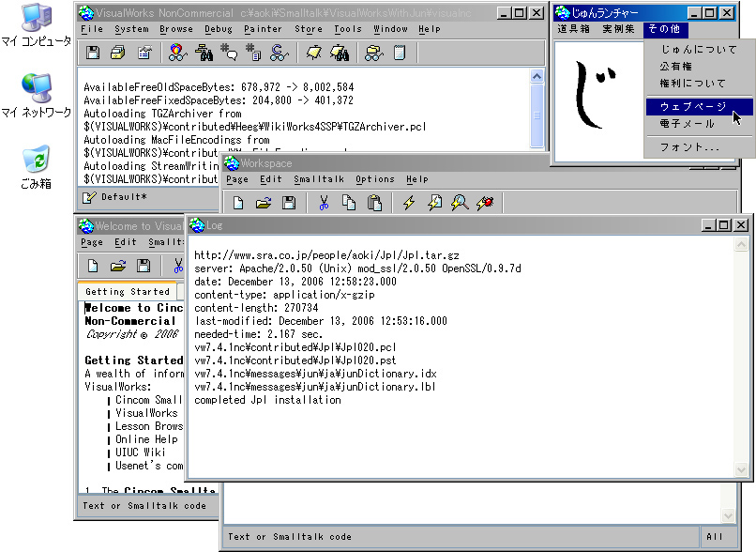Select the Getting Started tab in Welcome window
Screen dimensions: 756x552
click(x=128, y=291)
